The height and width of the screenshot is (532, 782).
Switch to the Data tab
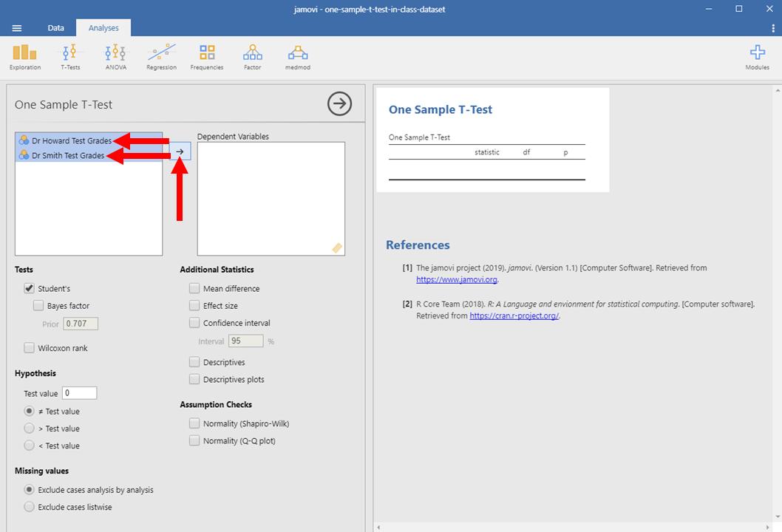[x=56, y=28]
